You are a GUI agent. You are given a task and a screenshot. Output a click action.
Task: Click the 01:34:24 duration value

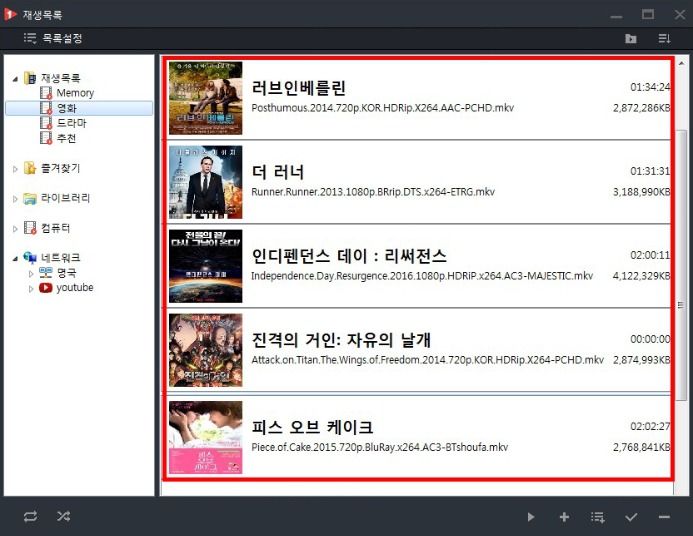point(650,87)
